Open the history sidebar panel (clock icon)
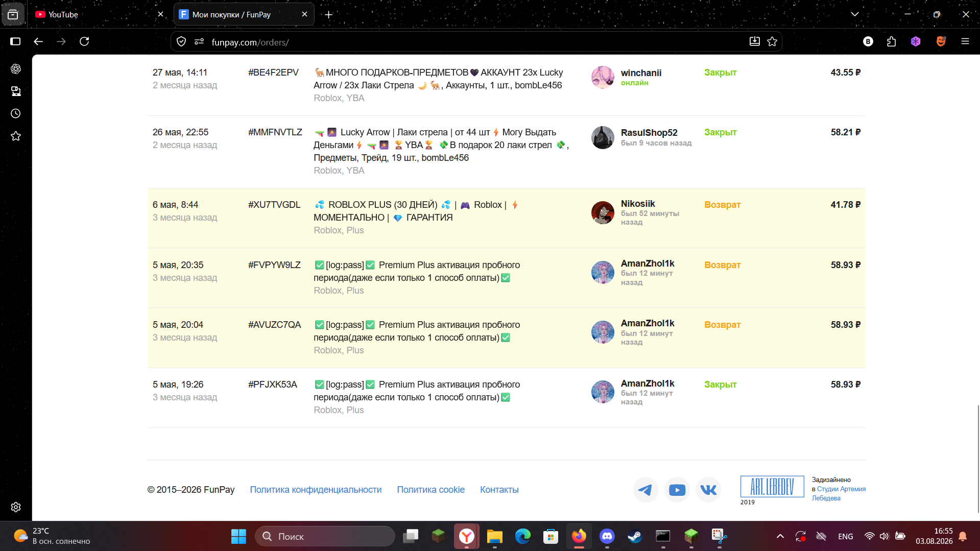Viewport: 980px width, 551px height. [x=16, y=113]
